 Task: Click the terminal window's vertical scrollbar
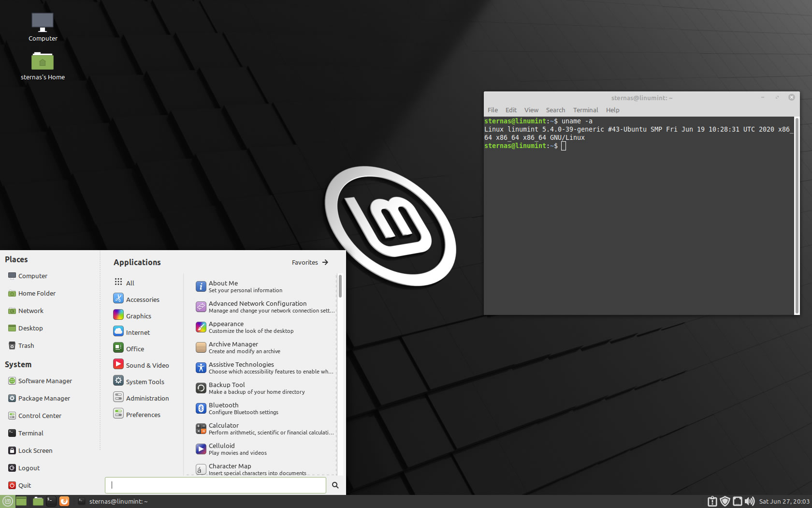[x=797, y=215]
